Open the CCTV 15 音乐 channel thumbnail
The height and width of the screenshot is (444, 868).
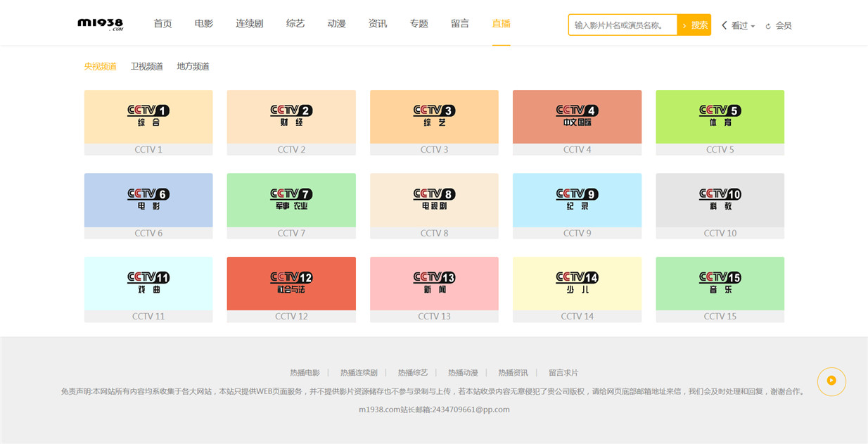720,284
